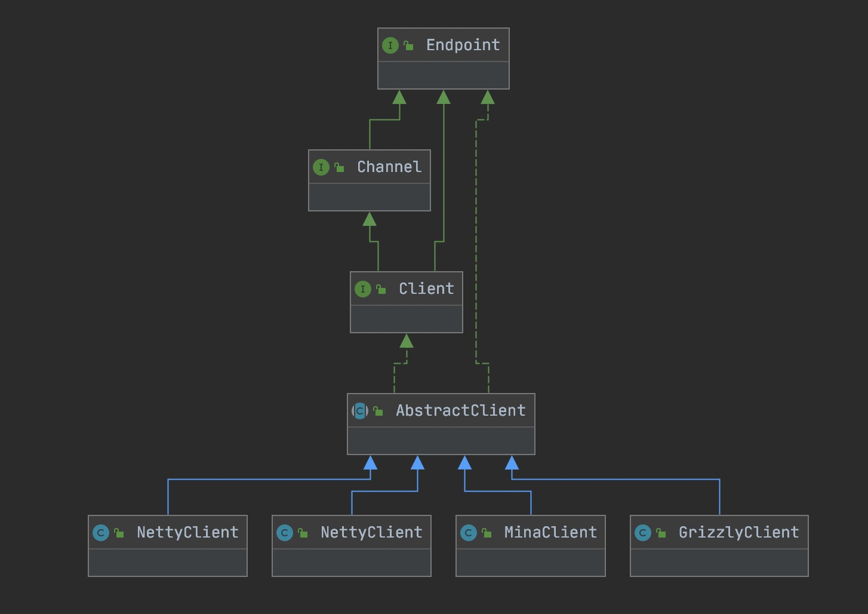This screenshot has height=614, width=868.
Task: Click the GrizzlyClient class icon
Action: click(643, 533)
